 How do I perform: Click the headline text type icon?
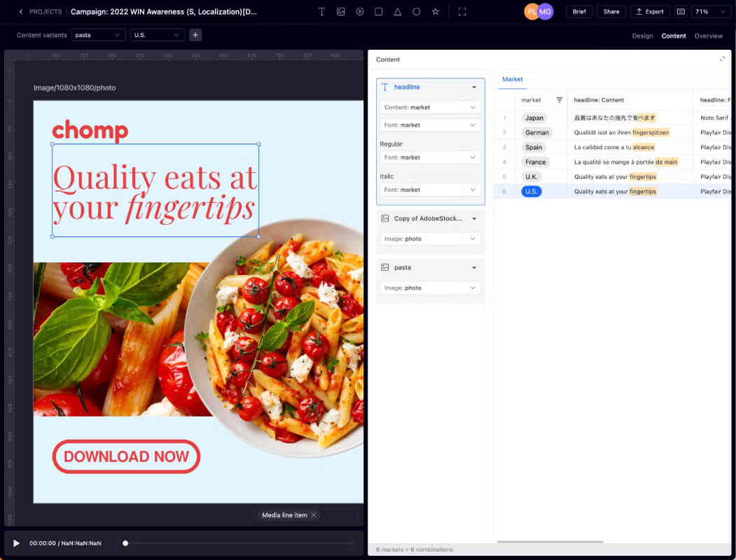[385, 87]
